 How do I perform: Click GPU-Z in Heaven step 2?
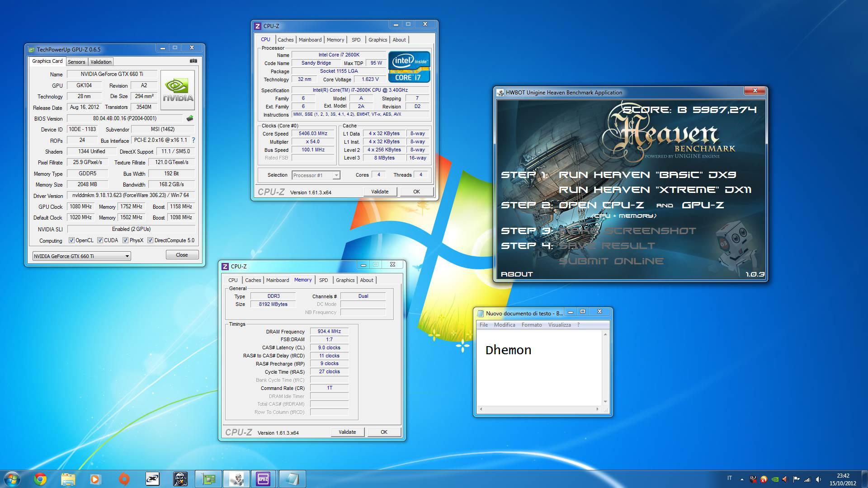click(703, 205)
